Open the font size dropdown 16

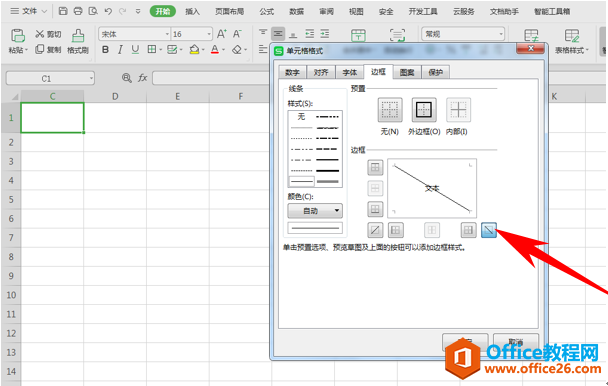(x=209, y=35)
